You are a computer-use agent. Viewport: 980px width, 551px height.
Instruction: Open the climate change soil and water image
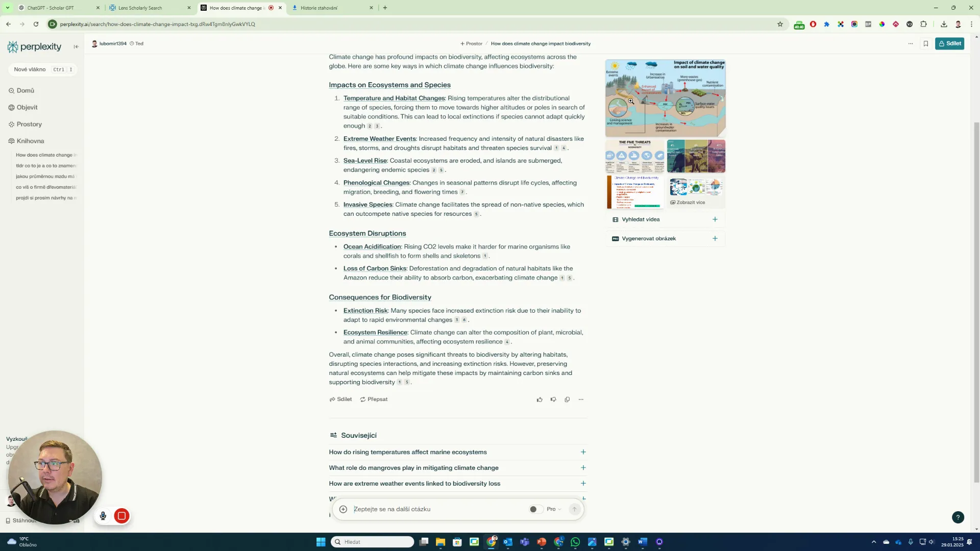tap(665, 98)
